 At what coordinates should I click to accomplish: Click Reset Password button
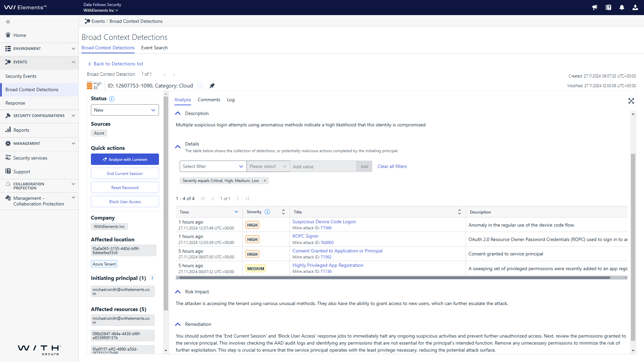click(x=125, y=187)
